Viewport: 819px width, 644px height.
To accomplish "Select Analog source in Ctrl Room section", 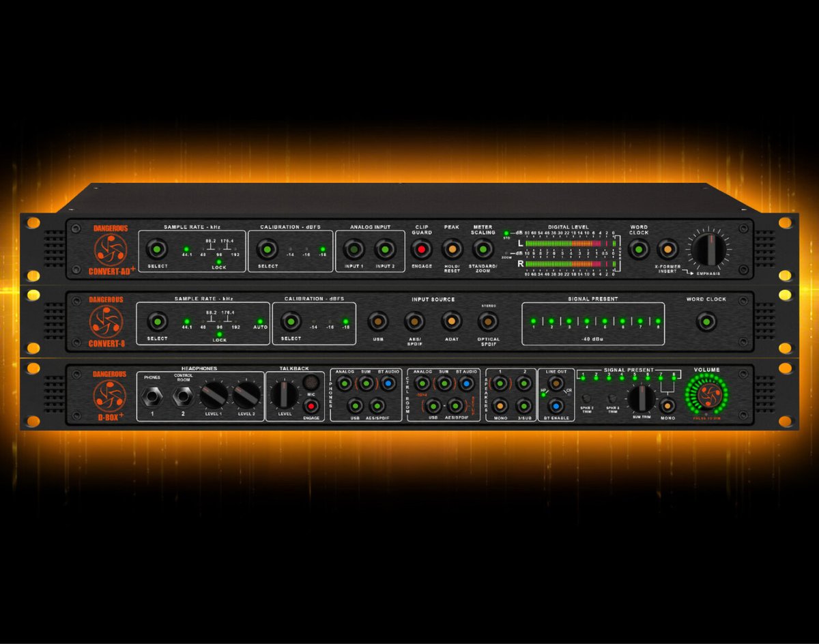I will click(422, 383).
